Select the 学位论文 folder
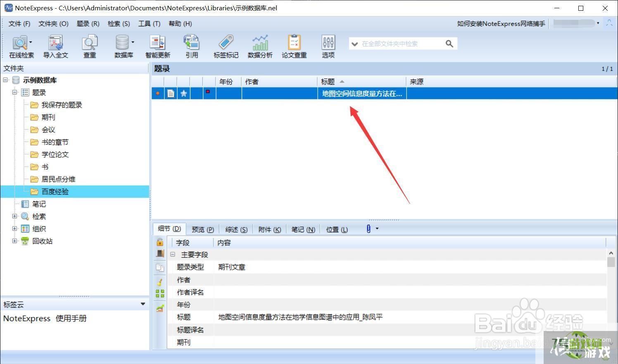The width and height of the screenshot is (618, 364). (55, 154)
